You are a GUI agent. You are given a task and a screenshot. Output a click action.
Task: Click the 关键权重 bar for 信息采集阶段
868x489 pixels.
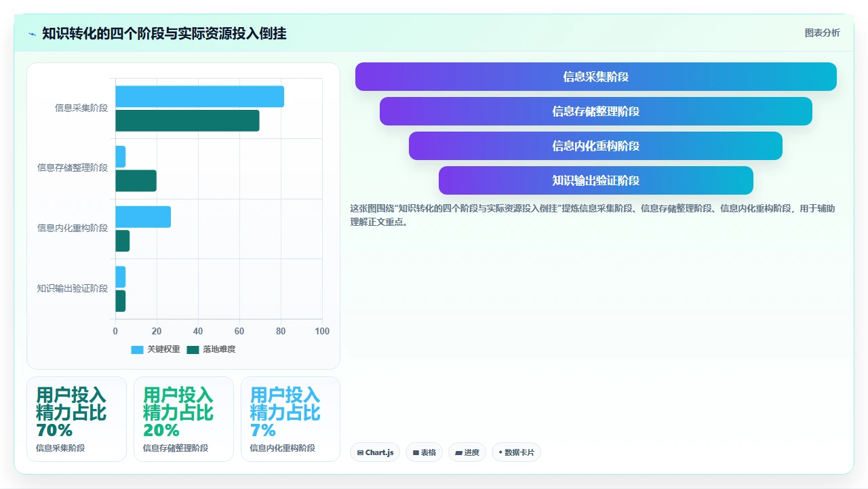pos(199,96)
